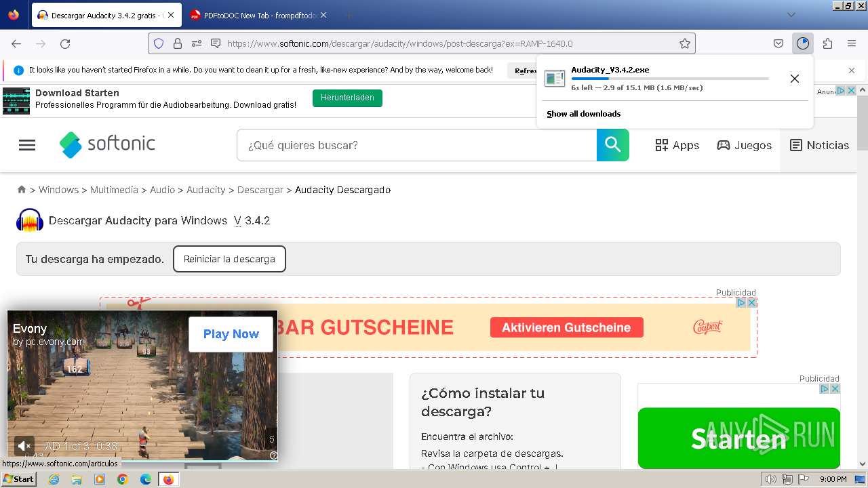Open the AdChoices icon on Starten ad
Image resolution: width=868 pixels, height=488 pixels.
pyautogui.click(x=825, y=388)
